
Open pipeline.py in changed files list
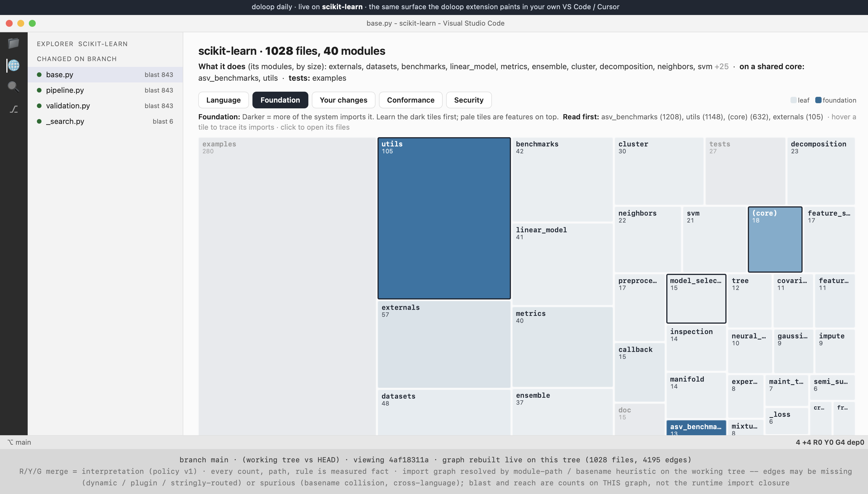(105, 90)
